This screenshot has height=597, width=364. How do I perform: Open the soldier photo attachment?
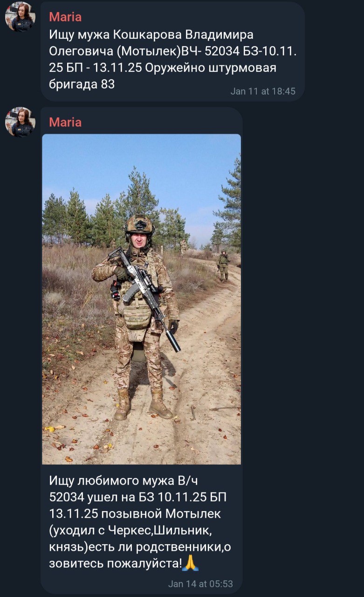(142, 299)
